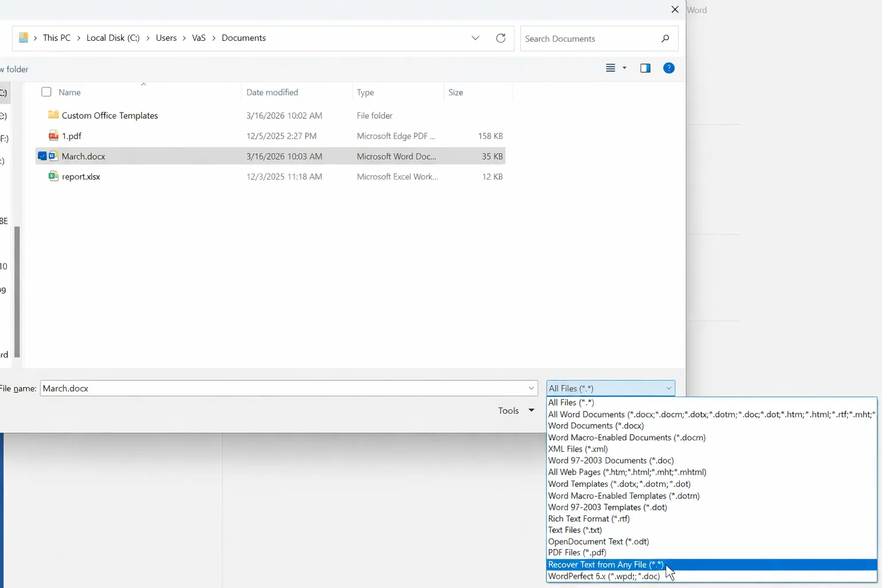This screenshot has height=588, width=882.
Task: Expand the address bar history dropdown
Action: 475,38
